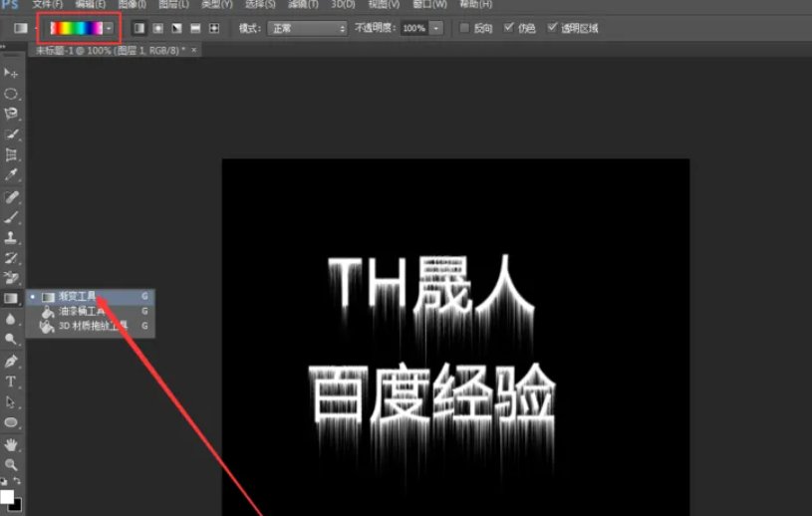Open the 窗口(W) menu
Screen dimensions: 812x516
pyautogui.click(x=429, y=4)
